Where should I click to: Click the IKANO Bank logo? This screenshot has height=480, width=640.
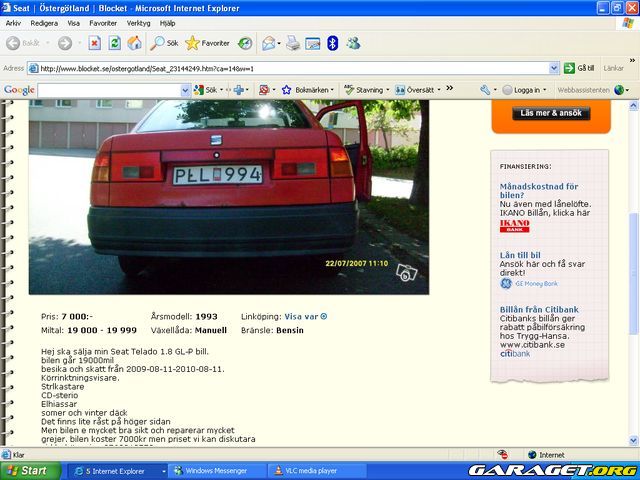pos(514,226)
